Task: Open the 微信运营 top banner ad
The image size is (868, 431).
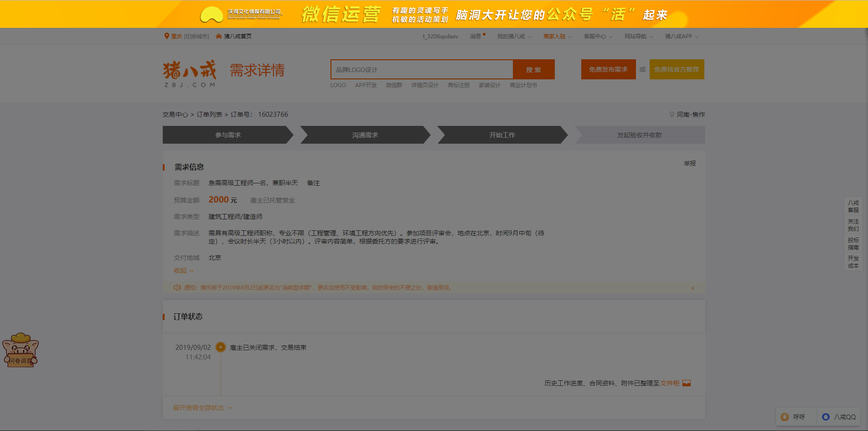Action: tap(434, 14)
